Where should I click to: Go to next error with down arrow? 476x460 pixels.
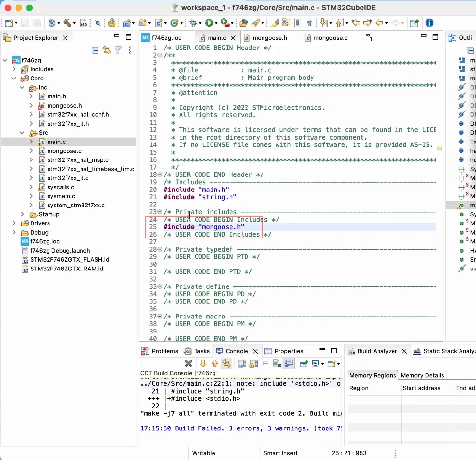click(x=203, y=364)
